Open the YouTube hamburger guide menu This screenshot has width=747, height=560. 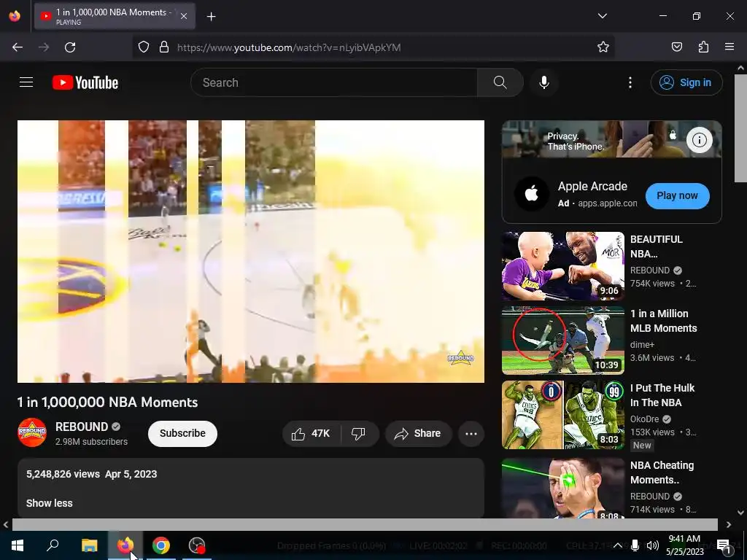26,82
